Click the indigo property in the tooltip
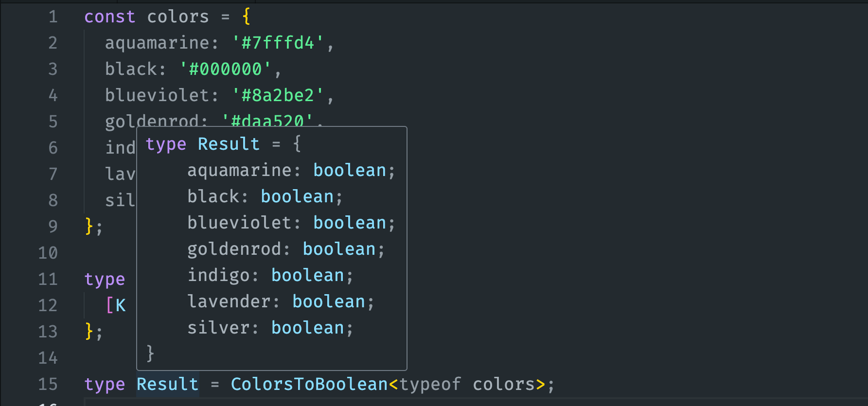Image resolution: width=868 pixels, height=406 pixels. (219, 276)
